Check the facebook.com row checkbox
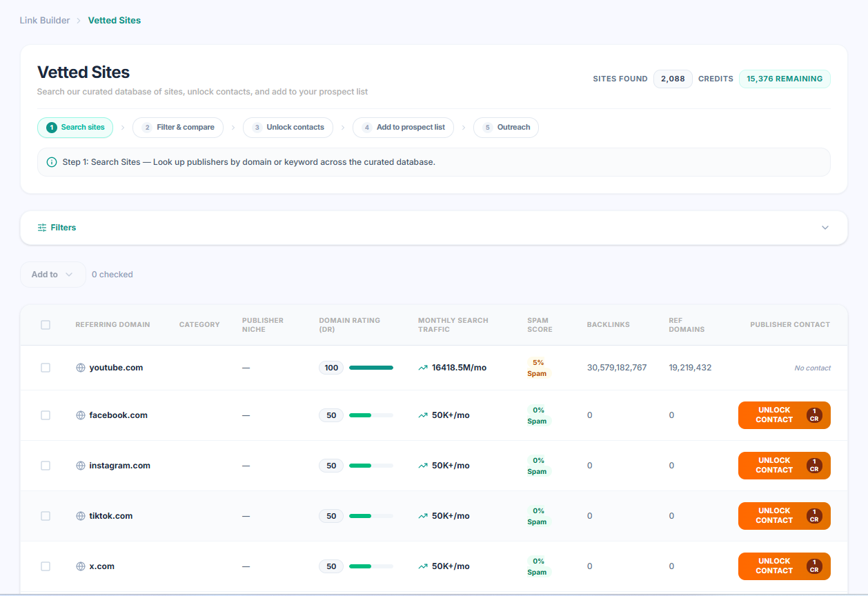Viewport: 868px width, 596px height. click(46, 415)
